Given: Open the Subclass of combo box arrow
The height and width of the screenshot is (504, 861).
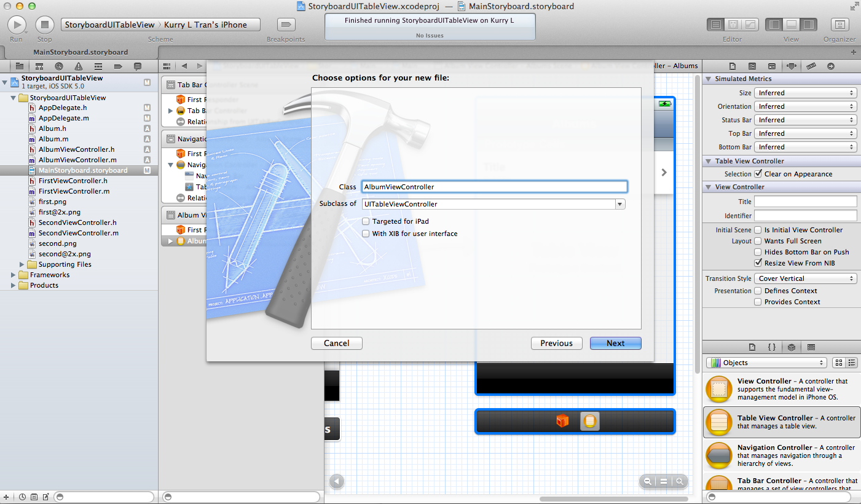Looking at the screenshot, I should 620,204.
